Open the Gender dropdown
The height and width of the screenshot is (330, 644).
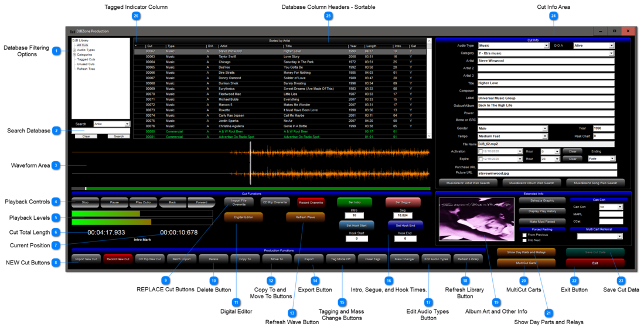click(x=546, y=128)
